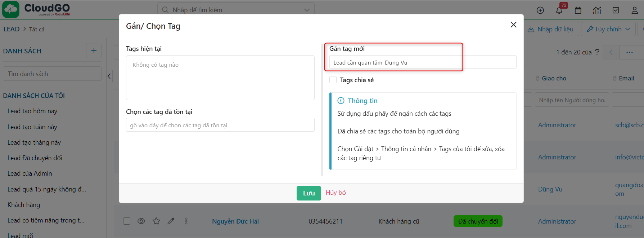Click the global Nhập để tìm kiếm field

(236, 10)
